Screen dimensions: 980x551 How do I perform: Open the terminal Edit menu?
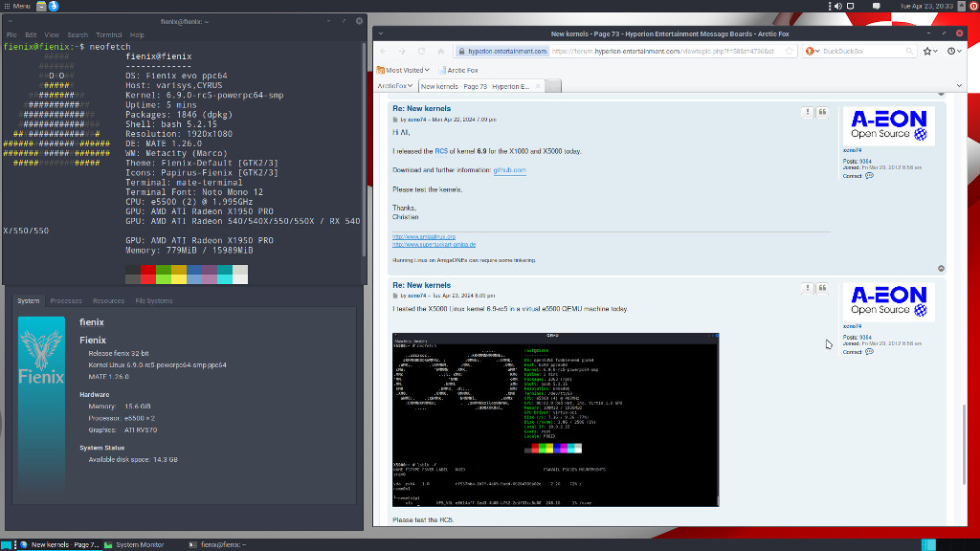coord(31,35)
